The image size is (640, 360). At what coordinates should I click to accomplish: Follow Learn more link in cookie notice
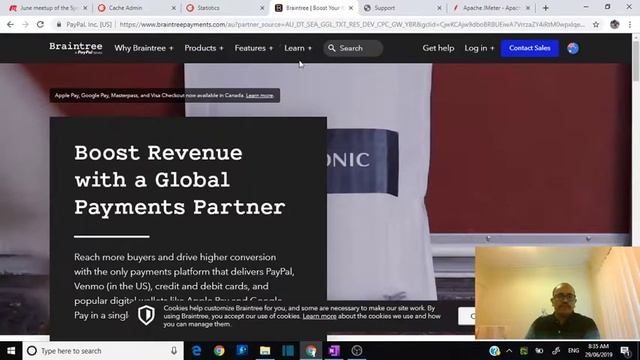point(320,316)
